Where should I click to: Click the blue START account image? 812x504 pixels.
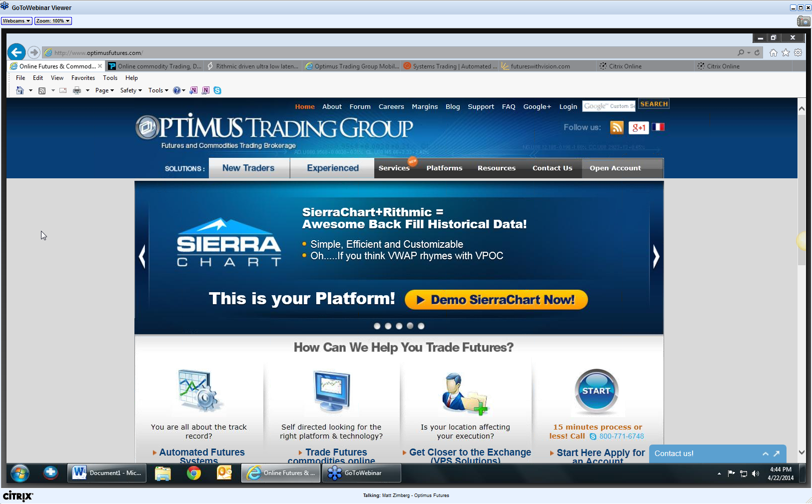click(x=597, y=392)
